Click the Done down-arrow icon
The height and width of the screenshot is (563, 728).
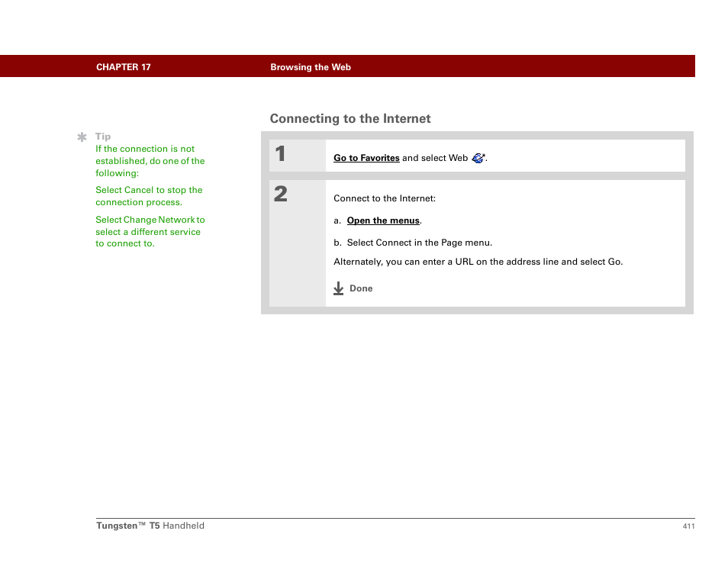point(339,288)
